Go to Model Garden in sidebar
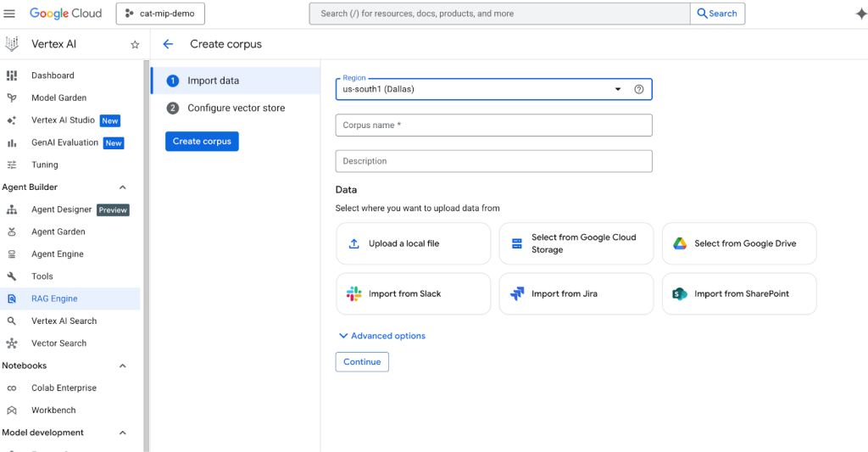The height and width of the screenshot is (452, 868). click(x=58, y=98)
